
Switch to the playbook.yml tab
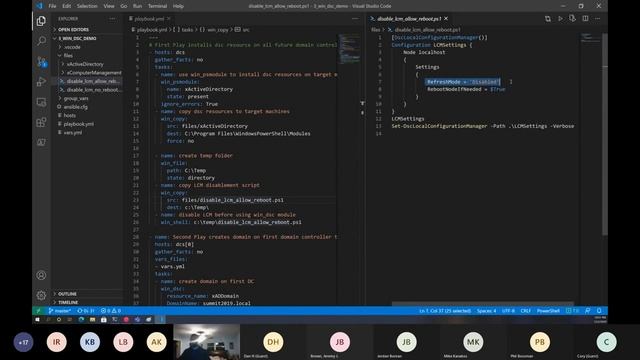(149, 19)
